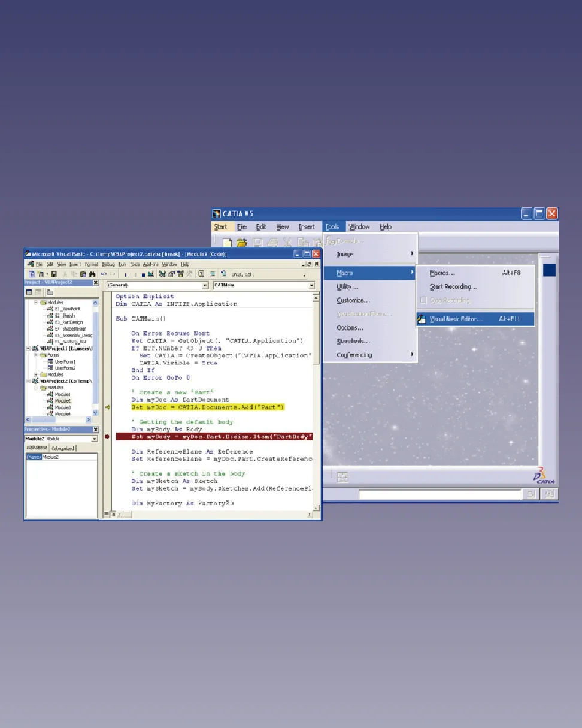Click the CATIA 3DS logo icon

545,475
